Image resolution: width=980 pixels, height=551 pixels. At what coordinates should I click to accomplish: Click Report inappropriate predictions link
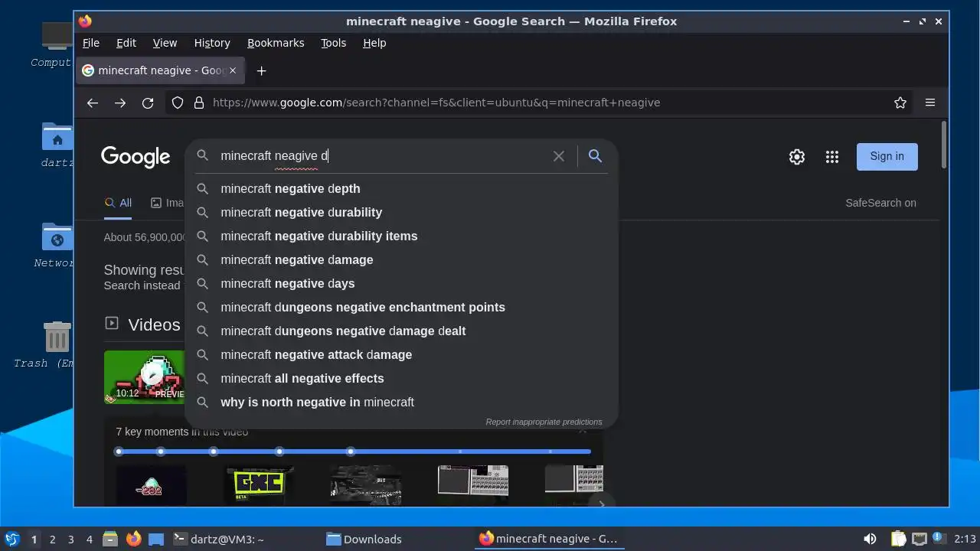(544, 422)
